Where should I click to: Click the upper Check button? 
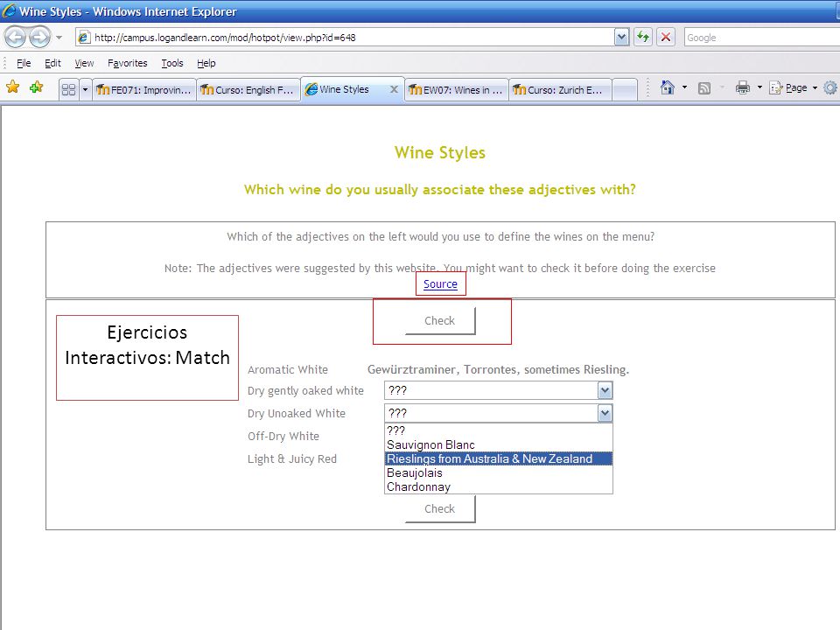440,320
